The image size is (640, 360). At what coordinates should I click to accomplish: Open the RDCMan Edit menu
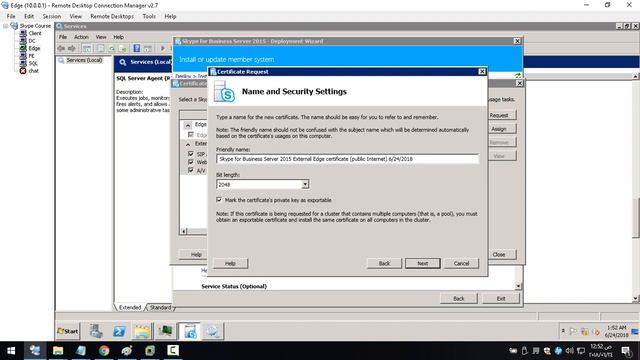(29, 16)
